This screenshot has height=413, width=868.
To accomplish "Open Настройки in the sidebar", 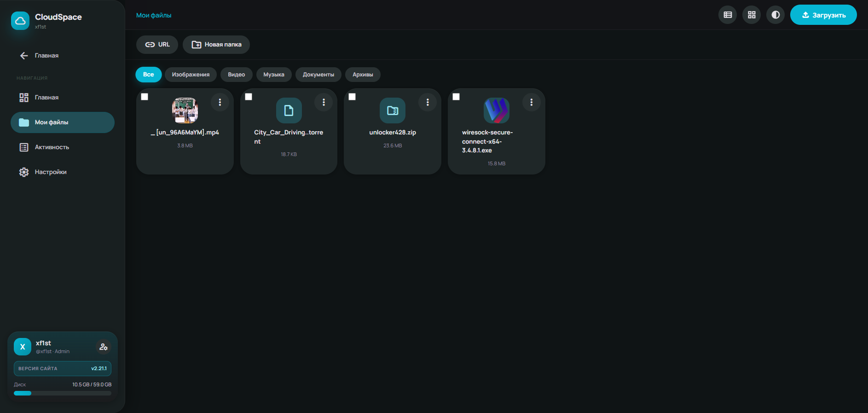I will click(63, 172).
